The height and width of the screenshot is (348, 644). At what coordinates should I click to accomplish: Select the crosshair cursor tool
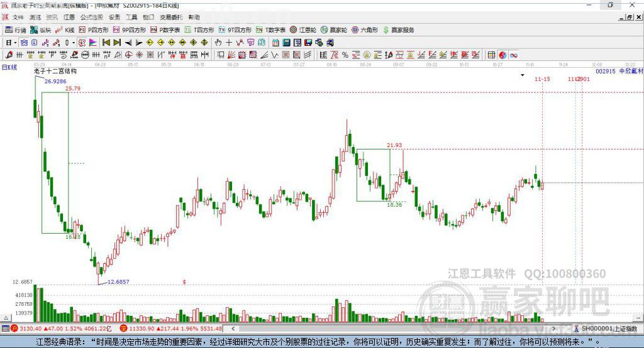pos(229,43)
